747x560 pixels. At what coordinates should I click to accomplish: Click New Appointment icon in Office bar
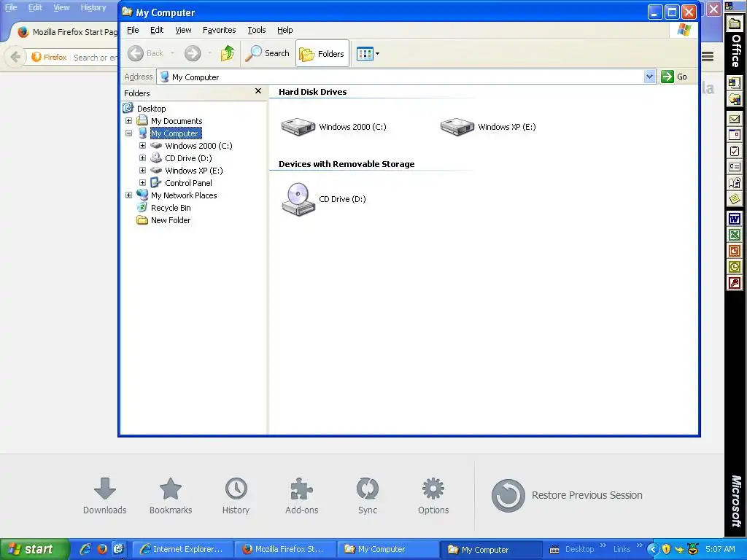point(734,135)
